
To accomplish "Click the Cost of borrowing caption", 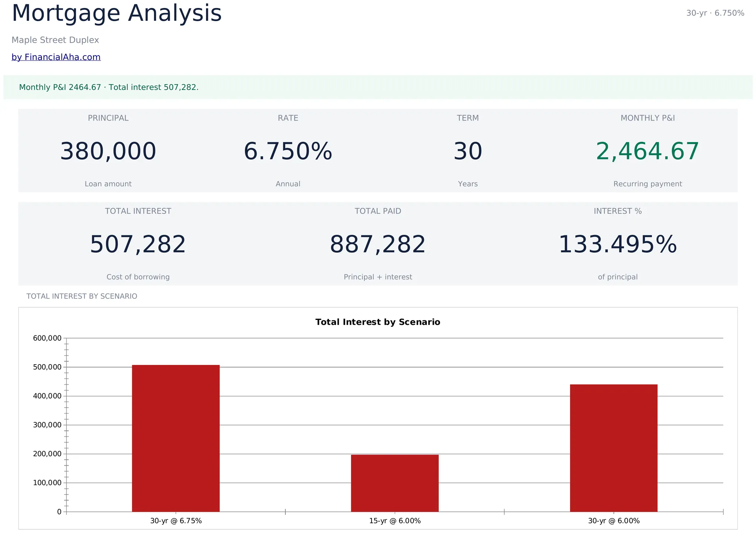I will [138, 277].
